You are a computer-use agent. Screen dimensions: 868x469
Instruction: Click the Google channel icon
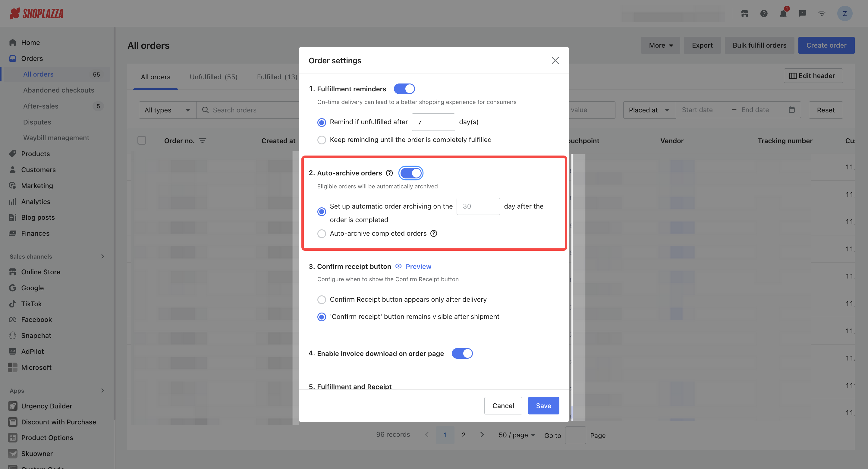tap(12, 288)
